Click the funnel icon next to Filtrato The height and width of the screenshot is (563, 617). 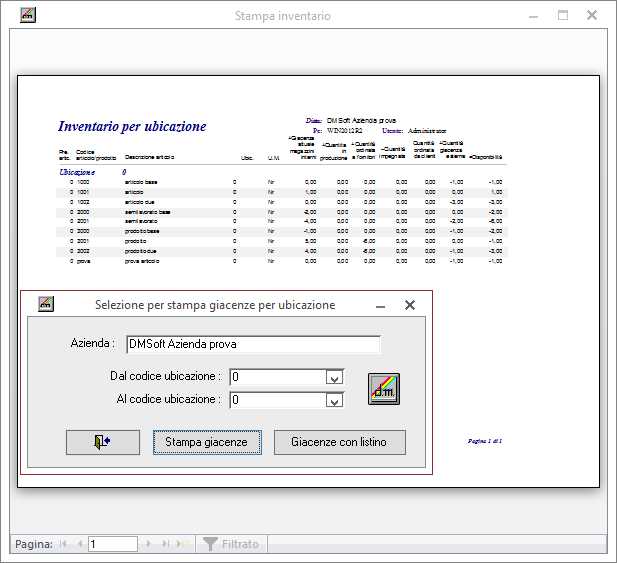point(210,544)
